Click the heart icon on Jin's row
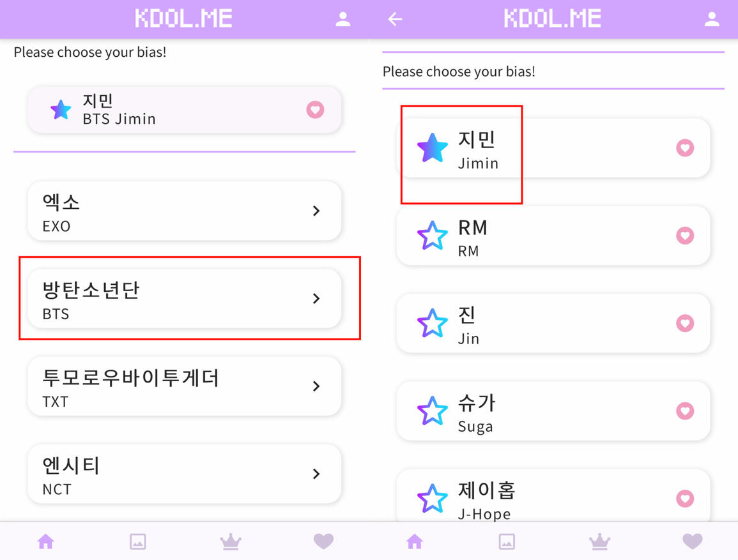This screenshot has width=738, height=560. click(685, 323)
